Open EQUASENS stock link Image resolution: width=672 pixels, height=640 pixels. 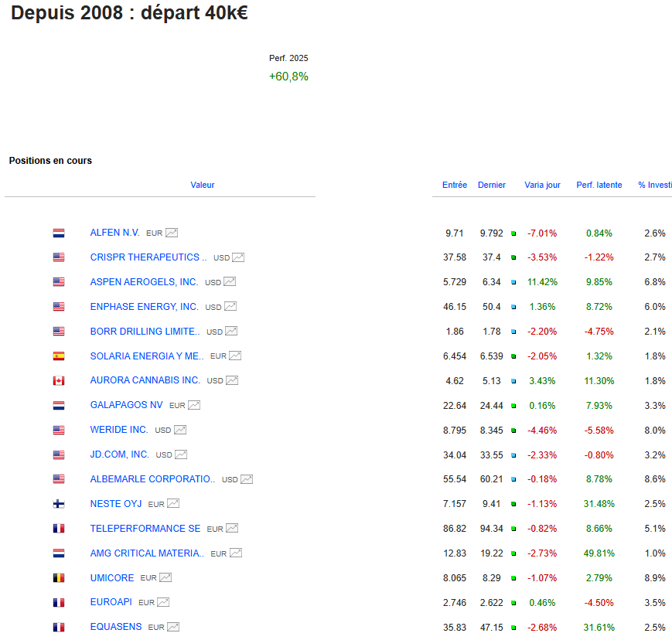pos(116,627)
